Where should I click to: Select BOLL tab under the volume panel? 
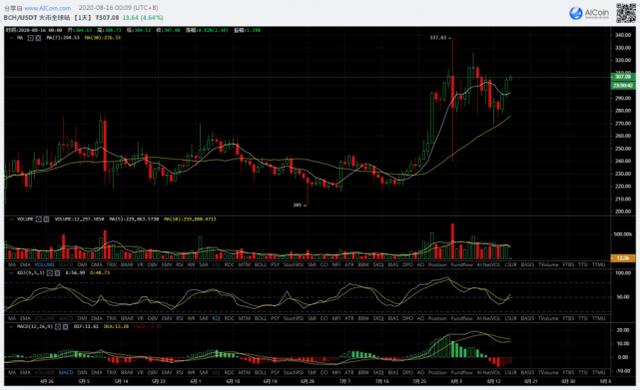point(260,265)
